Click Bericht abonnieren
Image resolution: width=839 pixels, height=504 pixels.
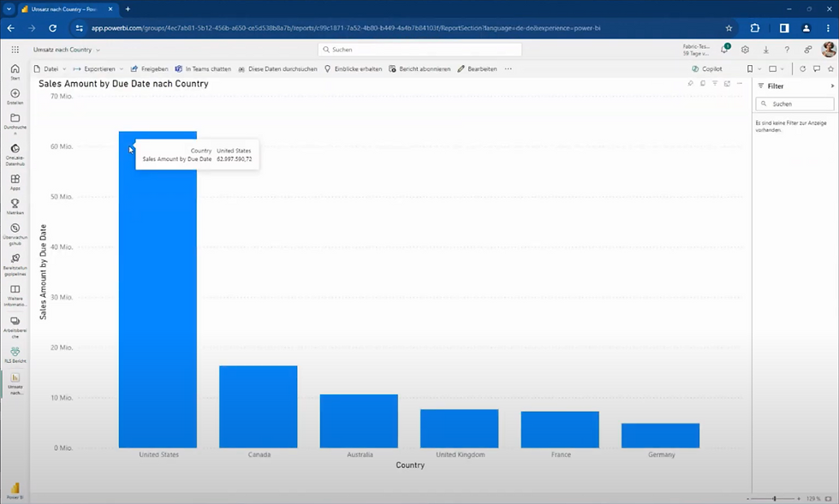point(419,69)
